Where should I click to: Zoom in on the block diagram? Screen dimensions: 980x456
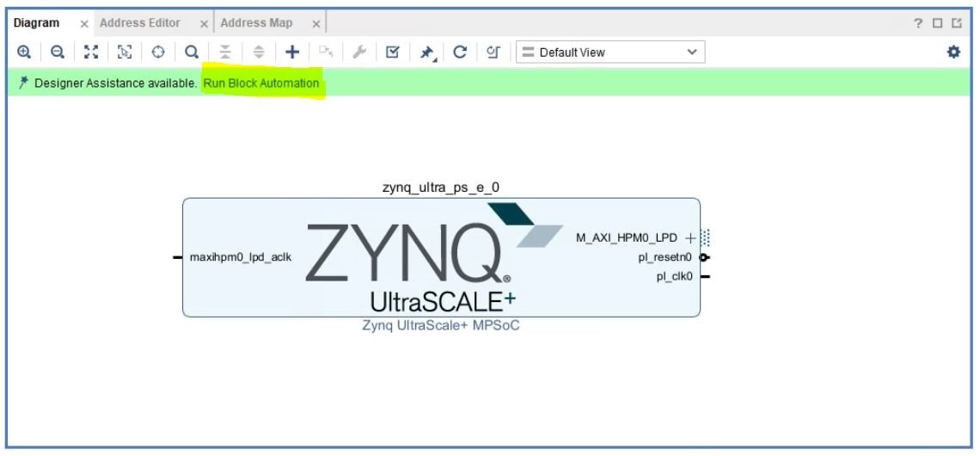coord(24,52)
